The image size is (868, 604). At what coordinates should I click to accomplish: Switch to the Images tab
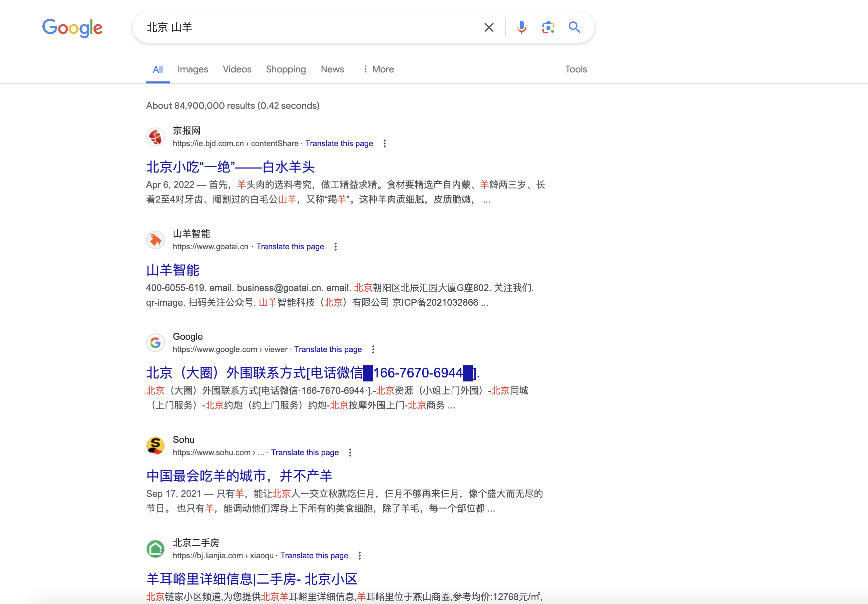coord(192,69)
